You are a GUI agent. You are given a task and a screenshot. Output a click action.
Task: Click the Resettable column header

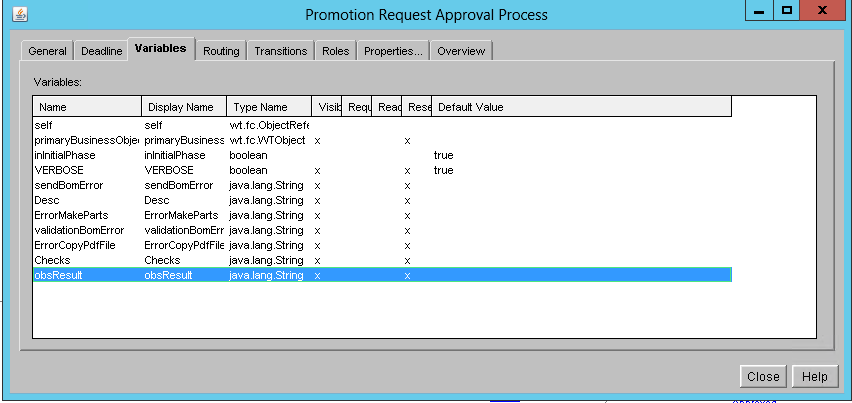tap(417, 107)
